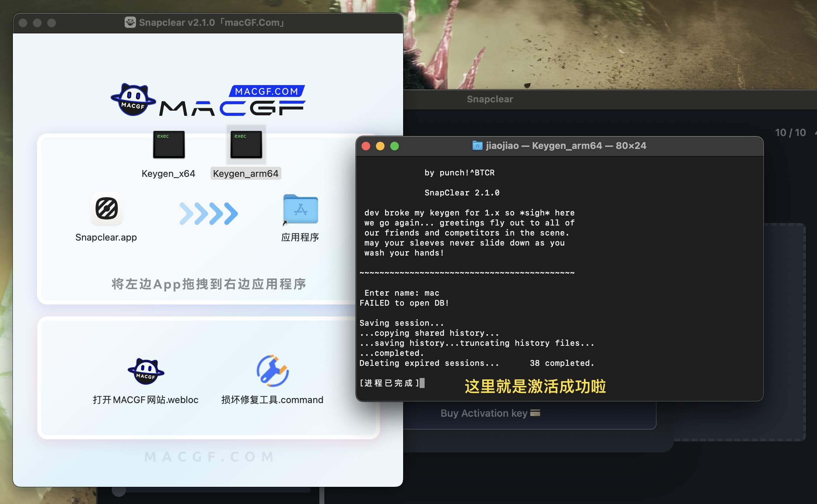Select the MACGF.COM badge banner
Viewport: 817px width, 504px height.
click(266, 91)
